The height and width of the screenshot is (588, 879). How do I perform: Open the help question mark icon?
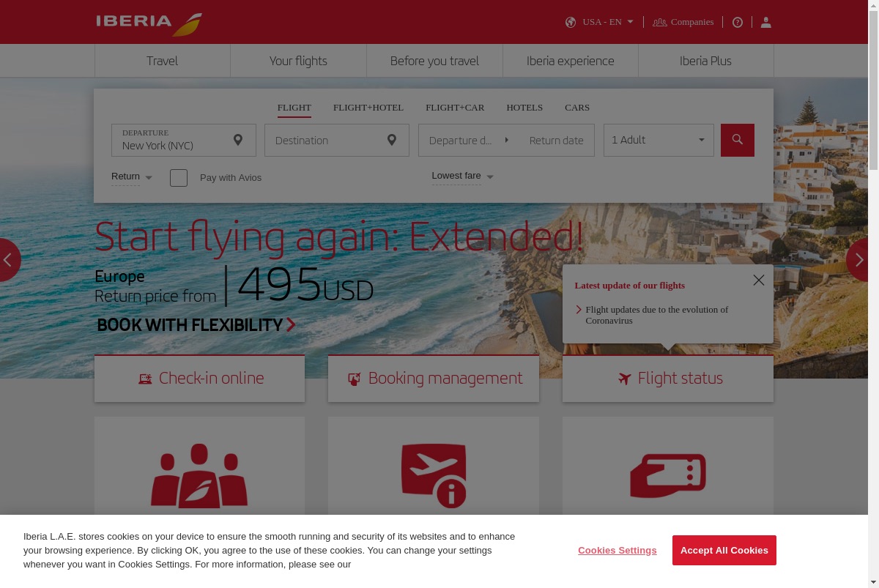[x=738, y=22]
